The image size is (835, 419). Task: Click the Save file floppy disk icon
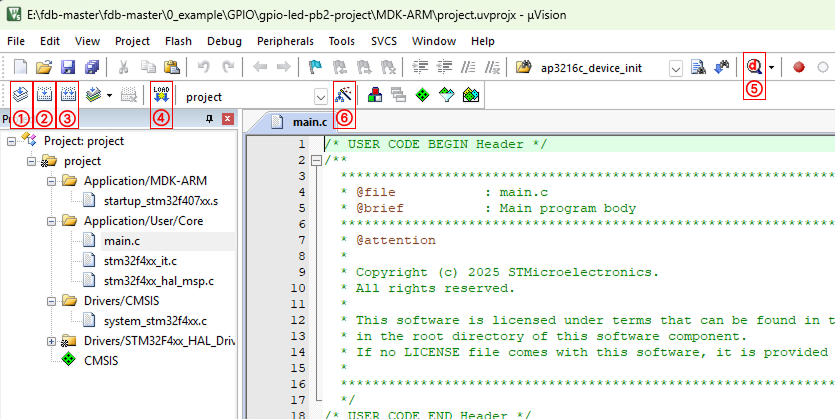tap(68, 67)
